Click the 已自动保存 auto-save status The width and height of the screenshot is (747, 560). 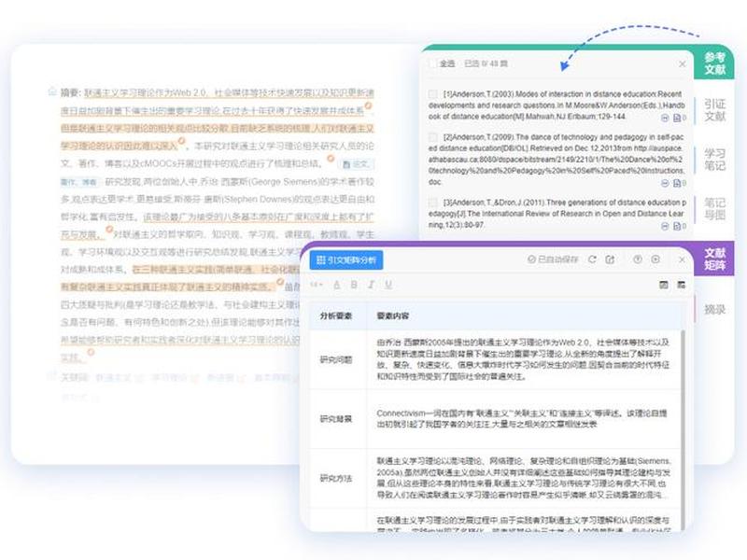click(553, 259)
